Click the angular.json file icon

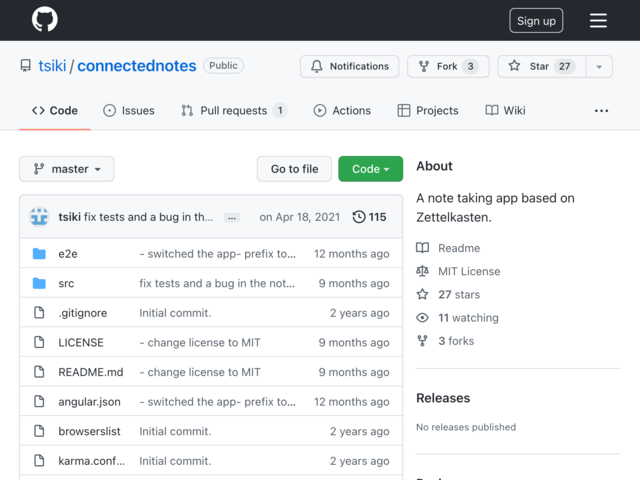pos(39,401)
